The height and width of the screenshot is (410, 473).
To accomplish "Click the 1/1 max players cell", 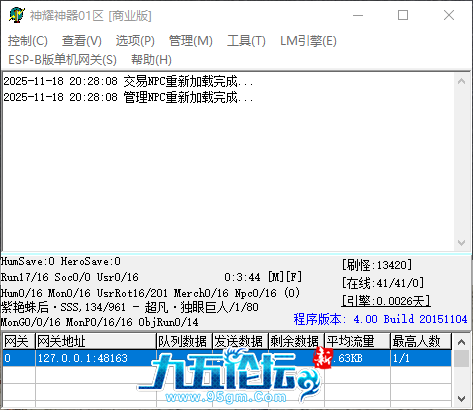I will pyautogui.click(x=421, y=358).
